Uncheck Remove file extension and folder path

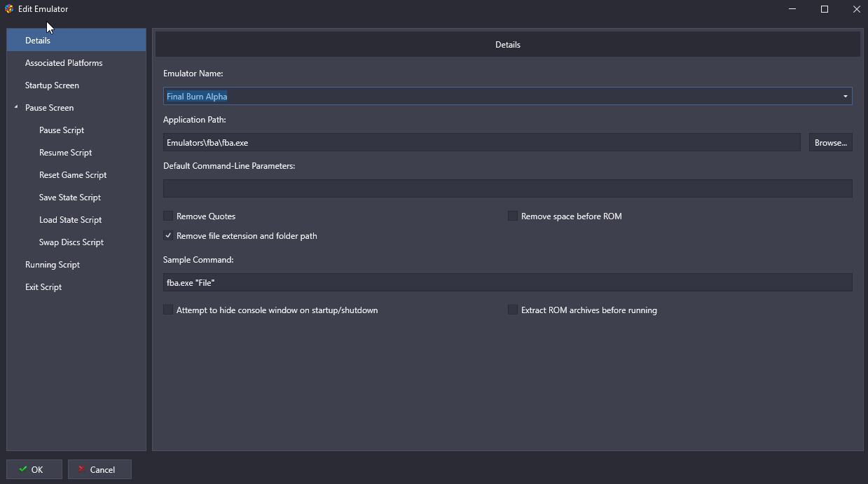(168, 236)
